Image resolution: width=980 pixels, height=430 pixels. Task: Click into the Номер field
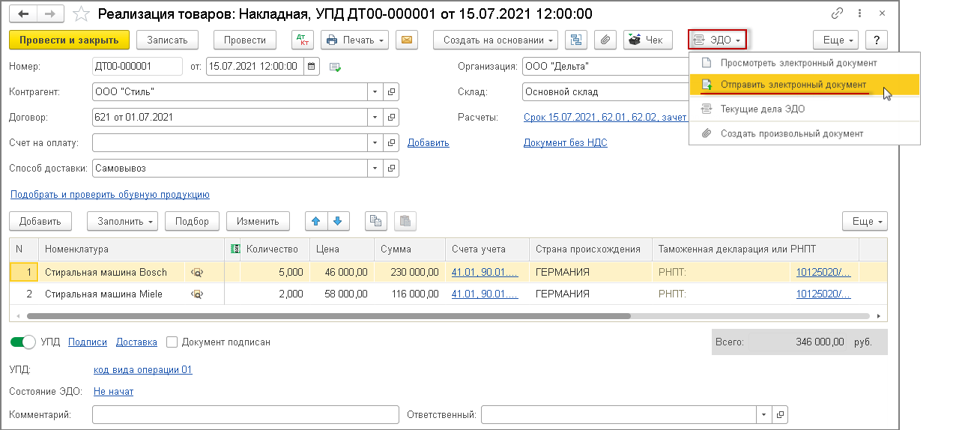click(137, 66)
